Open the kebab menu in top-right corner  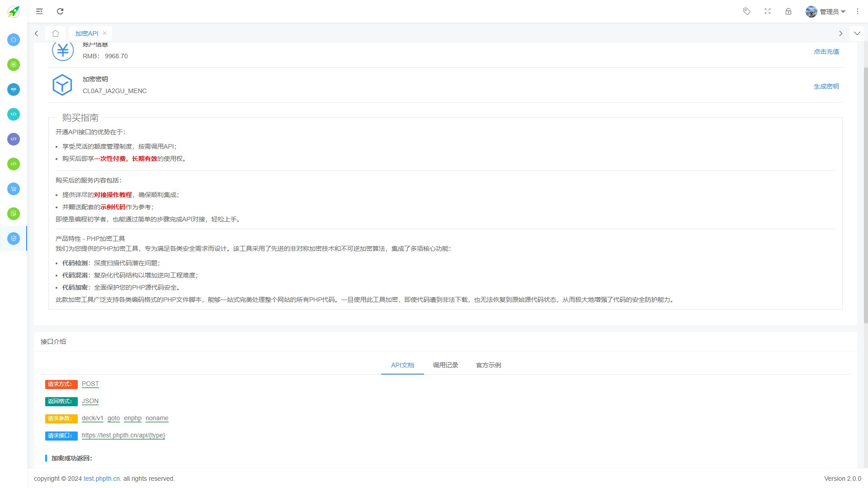[x=858, y=11]
